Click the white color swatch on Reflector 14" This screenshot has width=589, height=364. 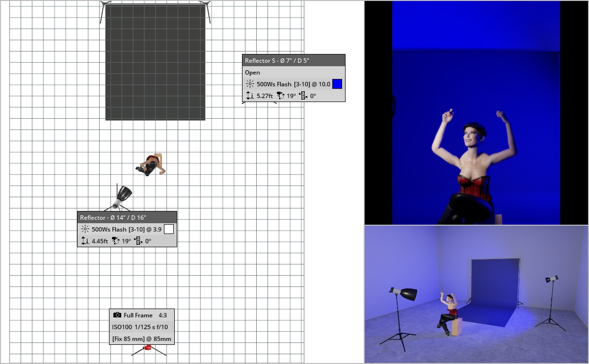(x=168, y=229)
